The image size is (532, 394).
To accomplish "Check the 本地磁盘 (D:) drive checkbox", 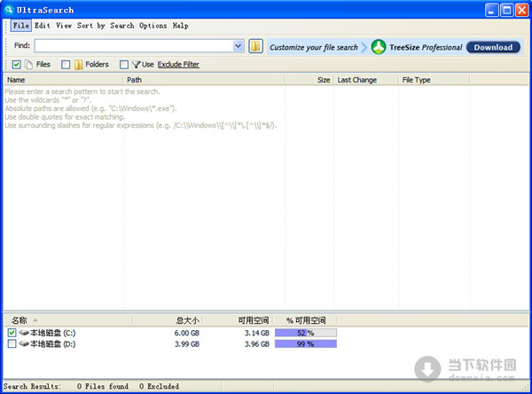I will pyautogui.click(x=12, y=344).
